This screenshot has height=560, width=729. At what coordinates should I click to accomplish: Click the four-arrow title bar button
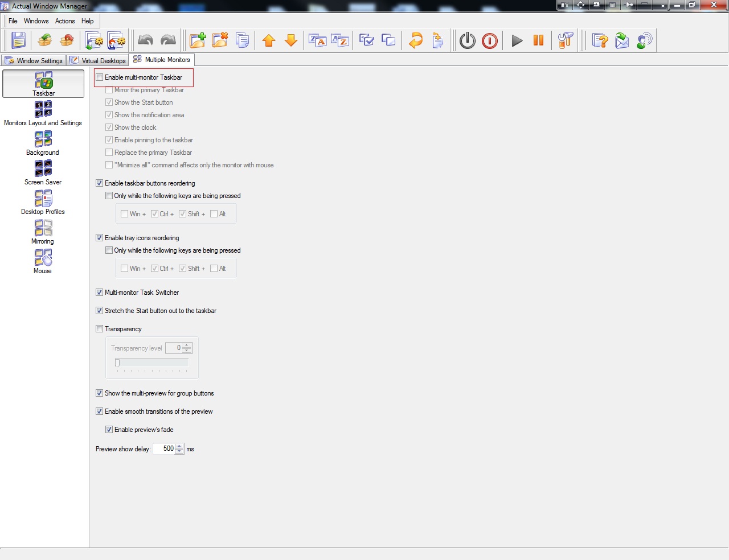click(x=580, y=5)
